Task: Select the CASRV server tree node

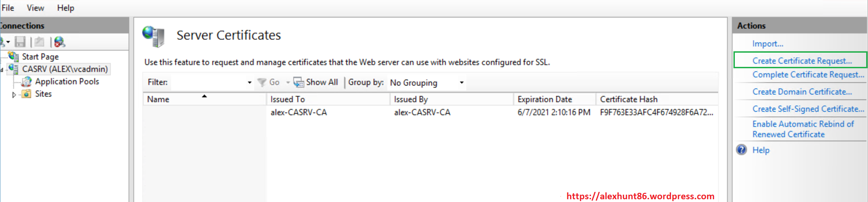Action: pyautogui.click(x=65, y=69)
